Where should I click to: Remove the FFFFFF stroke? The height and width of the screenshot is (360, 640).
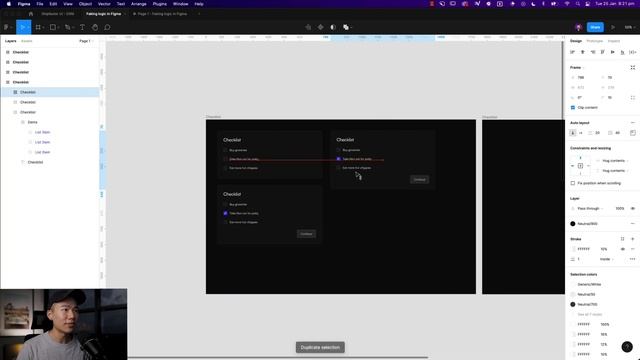coord(633,249)
